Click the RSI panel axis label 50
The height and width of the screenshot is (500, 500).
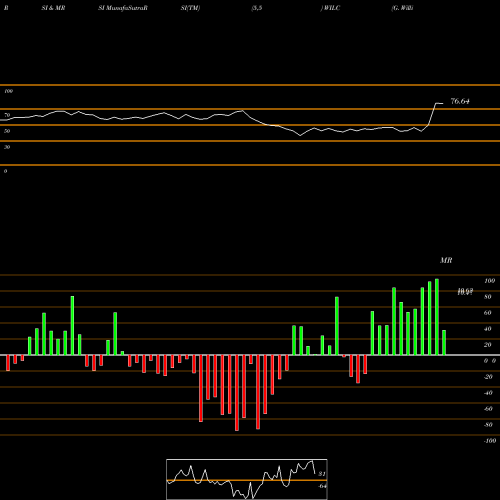pyautogui.click(x=7, y=131)
